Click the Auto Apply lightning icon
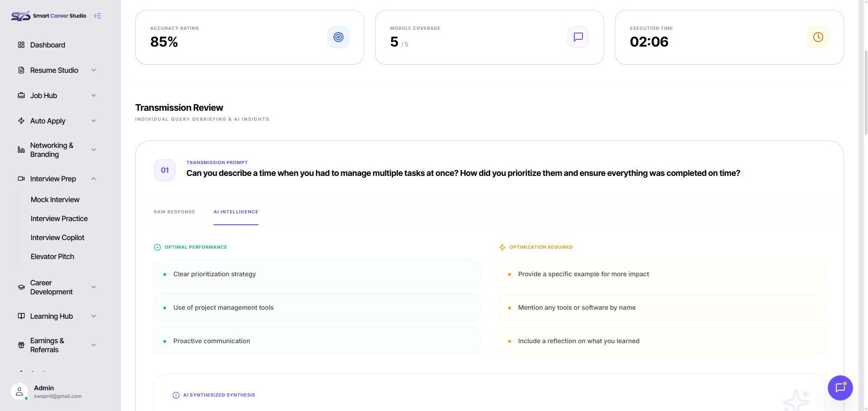Viewport: 868px width, 411px height. (x=21, y=121)
